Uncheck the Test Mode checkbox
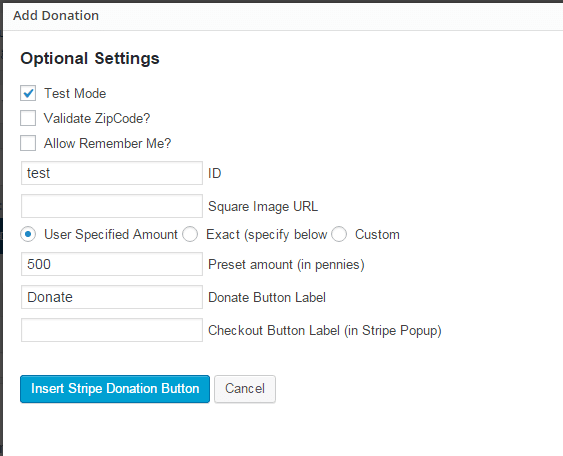This screenshot has height=456, width=563. point(28,93)
